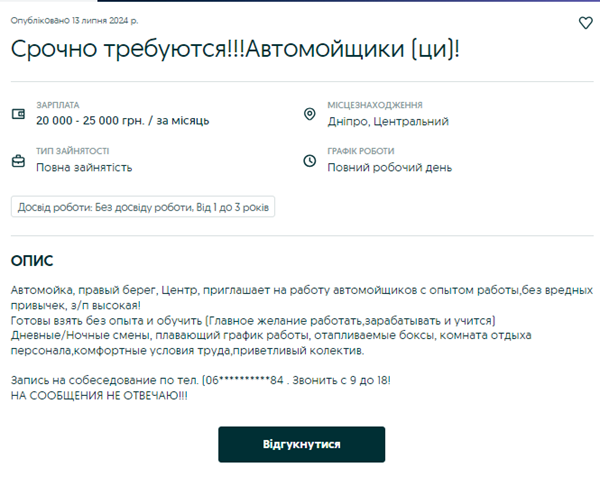
Task: Click the ОПИС section heading
Action: click(32, 260)
